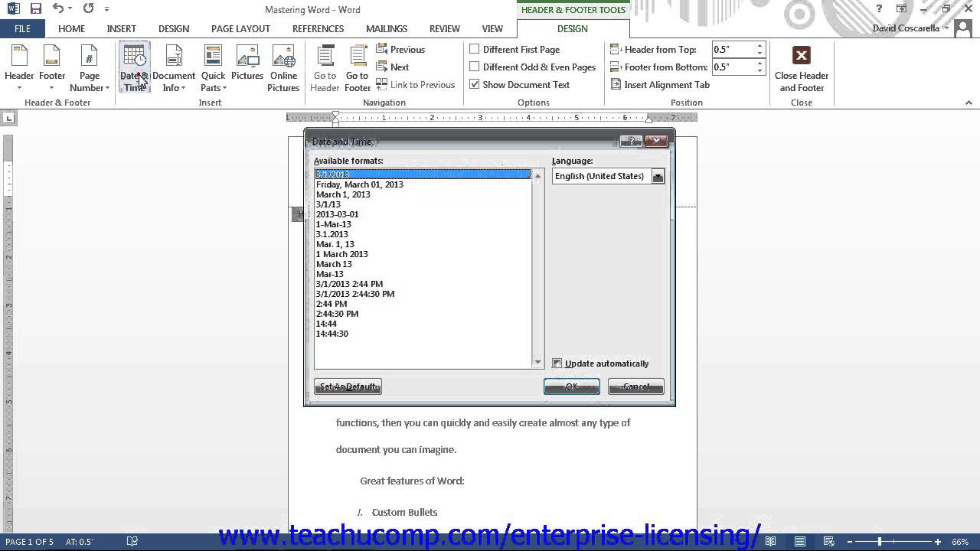This screenshot has width=980, height=551.
Task: Insert Online Pictures from the ribbon
Action: click(283, 68)
